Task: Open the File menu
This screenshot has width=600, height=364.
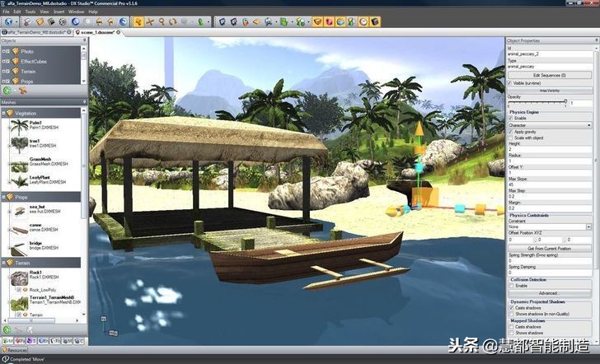Action: [7, 12]
